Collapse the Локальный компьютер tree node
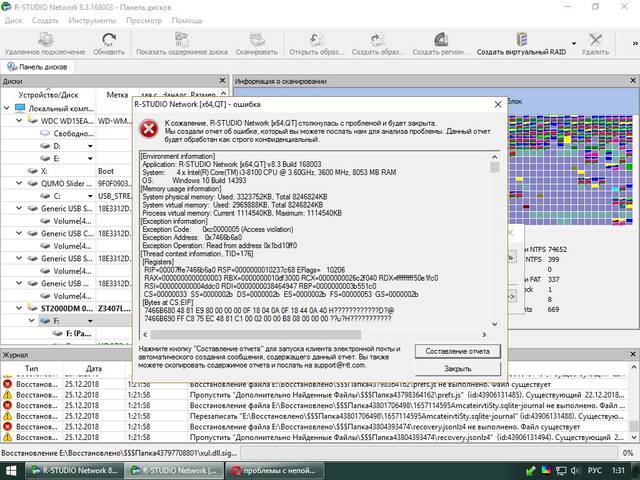The width and height of the screenshot is (640, 480). coord(7,108)
